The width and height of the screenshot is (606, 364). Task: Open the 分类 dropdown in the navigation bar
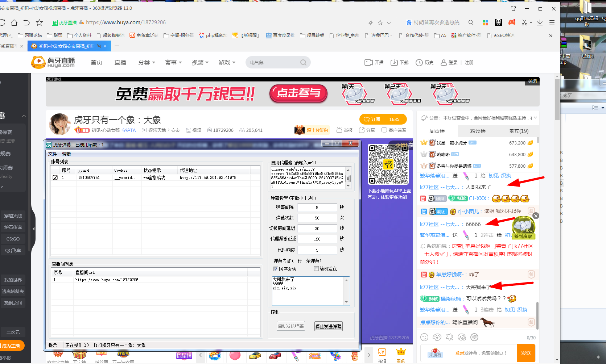[x=147, y=62]
